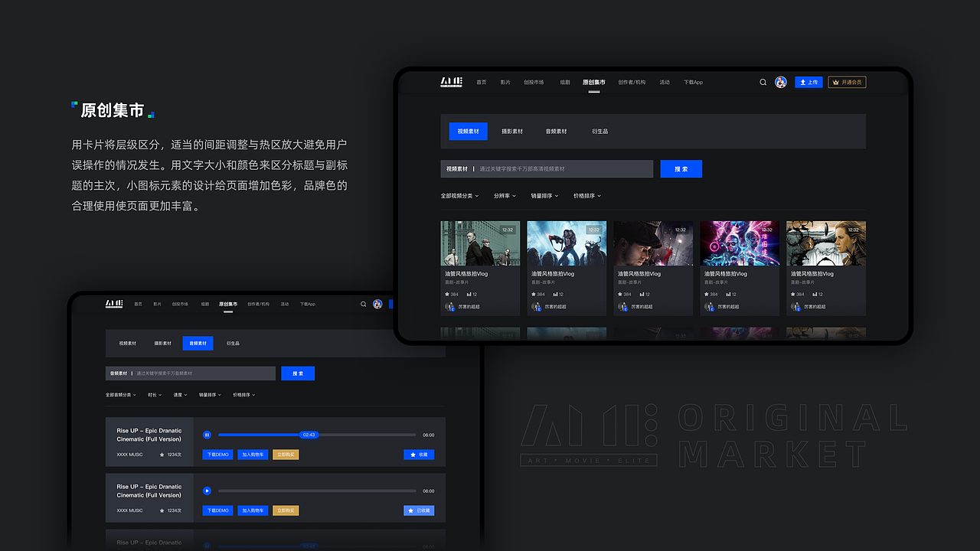Image resolution: width=980 pixels, height=551 pixels.
Task: Open the skyscraper group video thumbnail
Action: [x=480, y=243]
